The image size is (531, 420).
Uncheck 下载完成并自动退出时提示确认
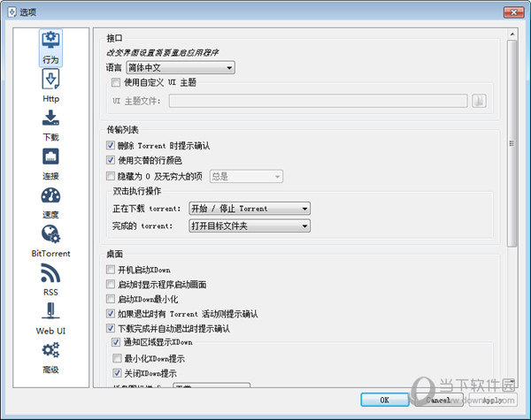click(111, 328)
